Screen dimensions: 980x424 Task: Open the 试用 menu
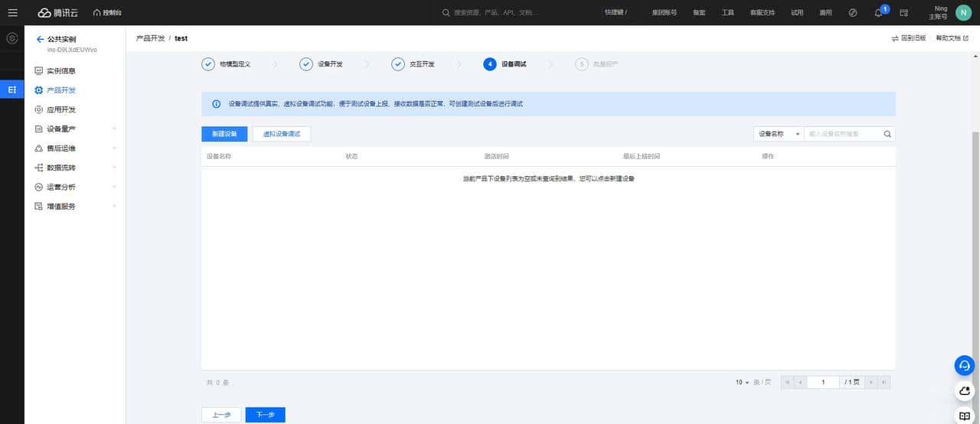[x=797, y=12]
